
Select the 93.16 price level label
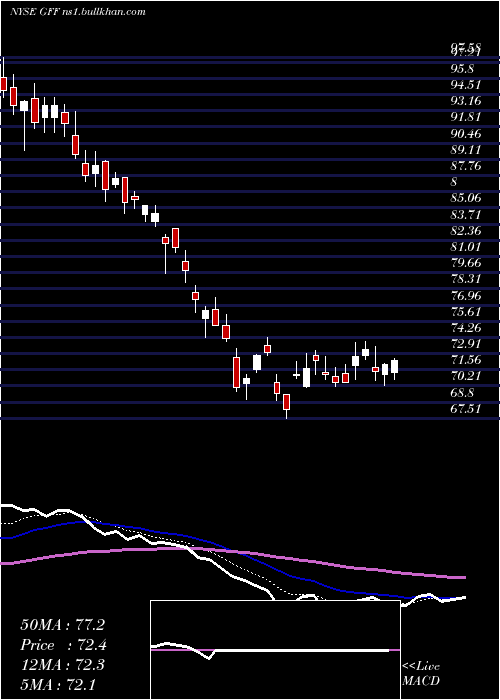(x=466, y=101)
